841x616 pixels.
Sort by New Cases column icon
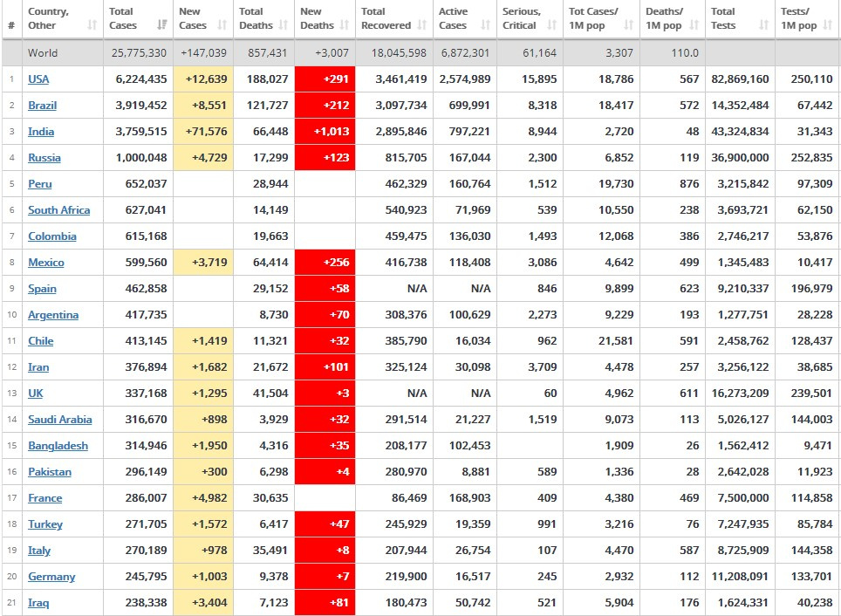[222, 24]
